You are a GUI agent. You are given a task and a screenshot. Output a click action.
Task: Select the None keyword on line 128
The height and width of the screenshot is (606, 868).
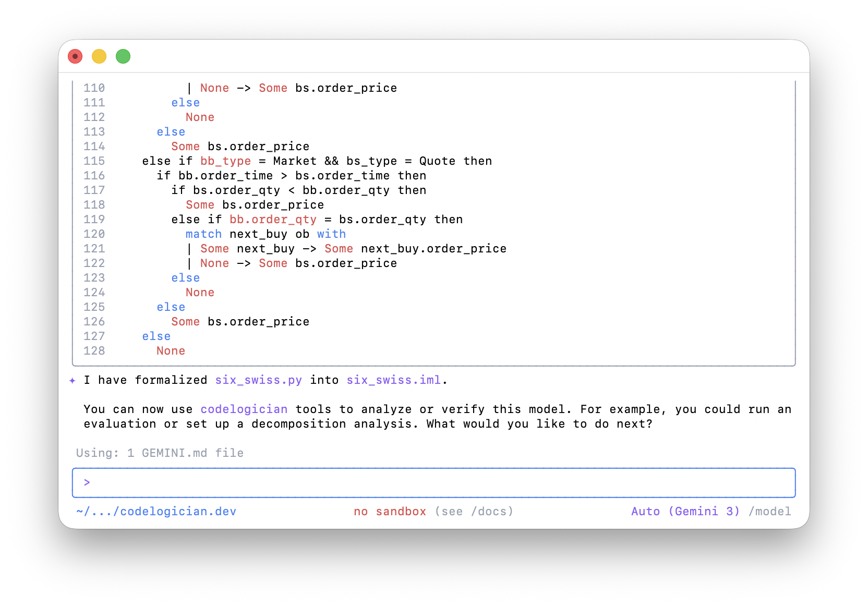tap(171, 350)
